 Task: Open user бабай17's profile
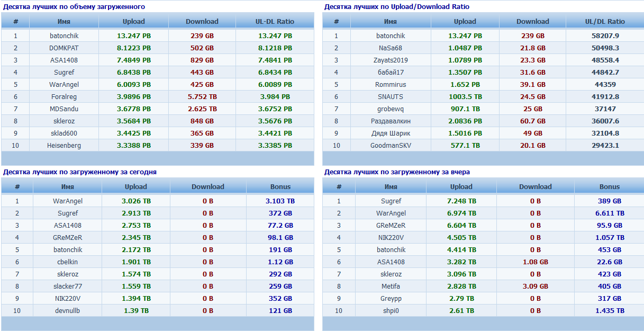pyautogui.click(x=391, y=72)
